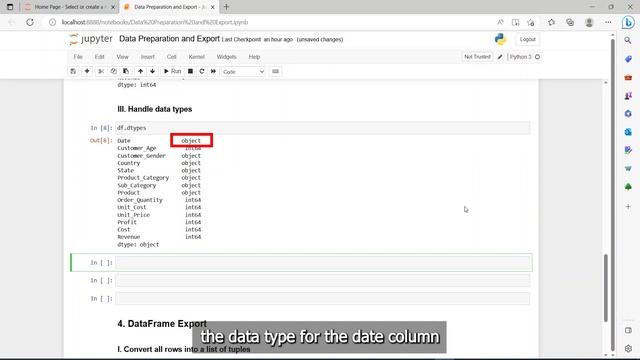The image size is (640, 360).
Task: Insert cell below with plus icon
Action: pos(87,71)
